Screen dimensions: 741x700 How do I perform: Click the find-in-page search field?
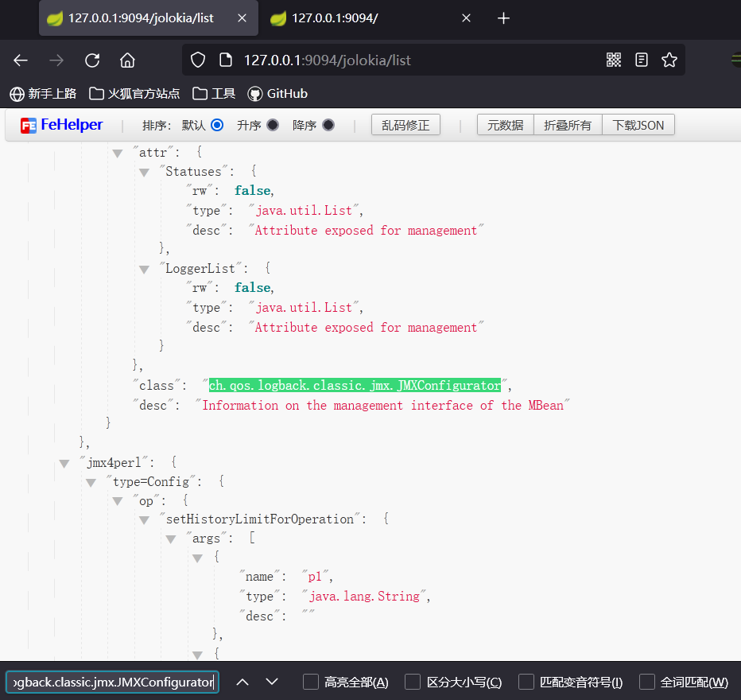click(x=112, y=682)
